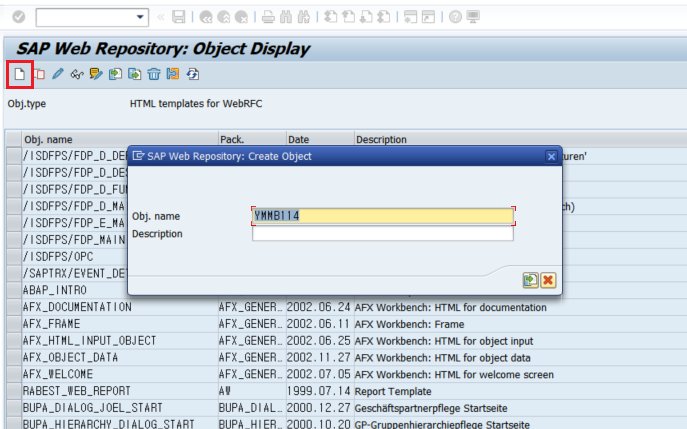Viewport: 687px width, 429px height.
Task: Click the date 1999.07.14 cell
Action: [x=319, y=391]
